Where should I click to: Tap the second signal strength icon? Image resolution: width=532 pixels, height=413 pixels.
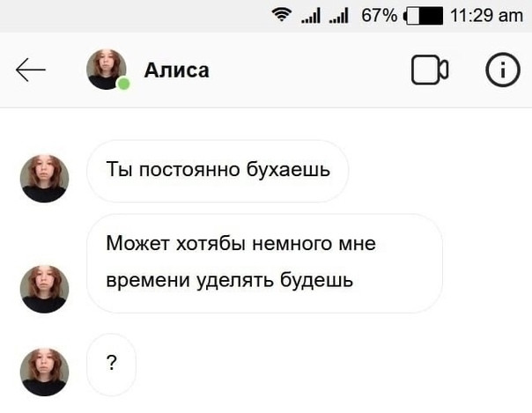click(338, 16)
